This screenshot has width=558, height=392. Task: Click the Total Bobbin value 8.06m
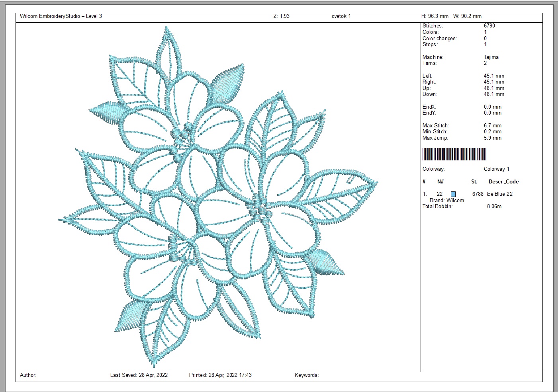point(494,207)
